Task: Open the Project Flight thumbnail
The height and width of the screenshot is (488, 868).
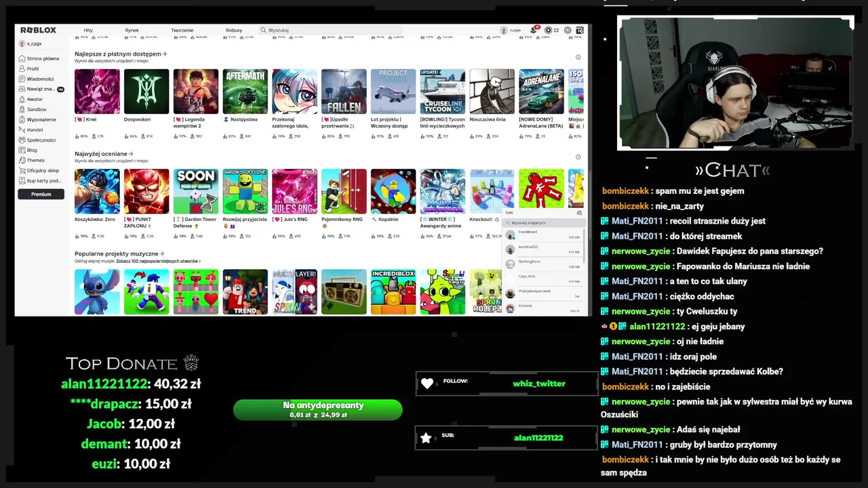Action: point(393,91)
